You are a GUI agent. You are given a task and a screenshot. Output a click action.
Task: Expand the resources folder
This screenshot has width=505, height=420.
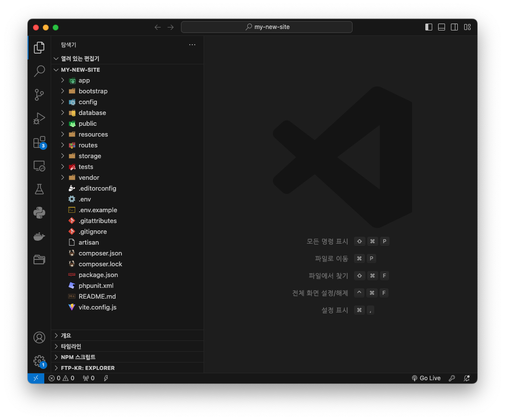[x=128, y=135]
